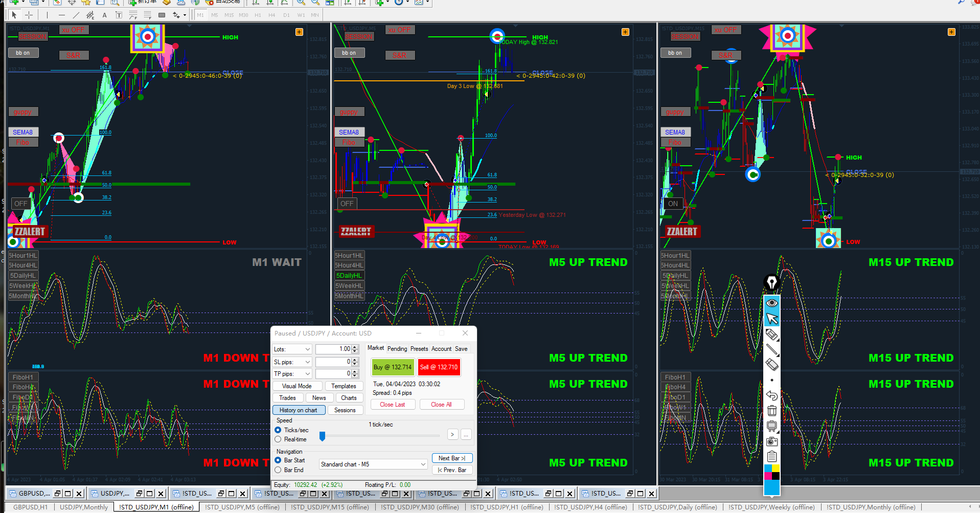Select the horizontal line drawing tool

pos(61,15)
